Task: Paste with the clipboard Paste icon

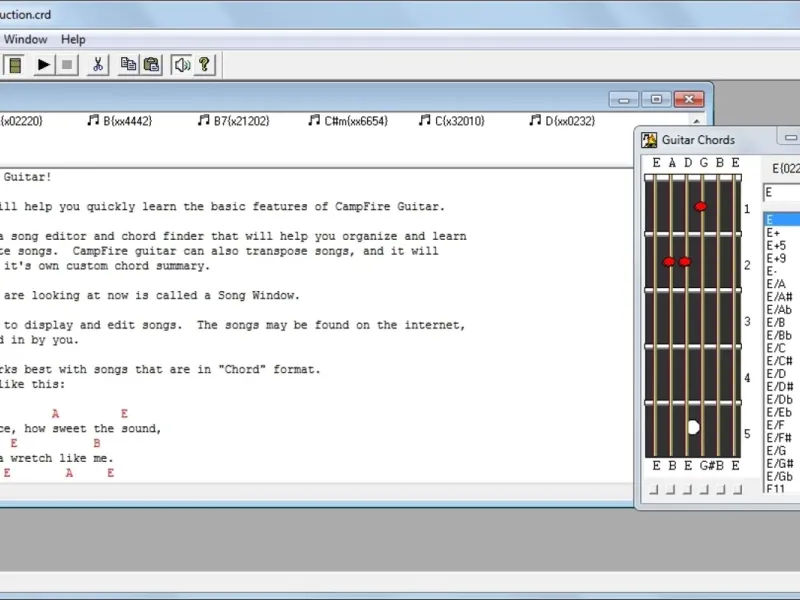Action: point(151,65)
